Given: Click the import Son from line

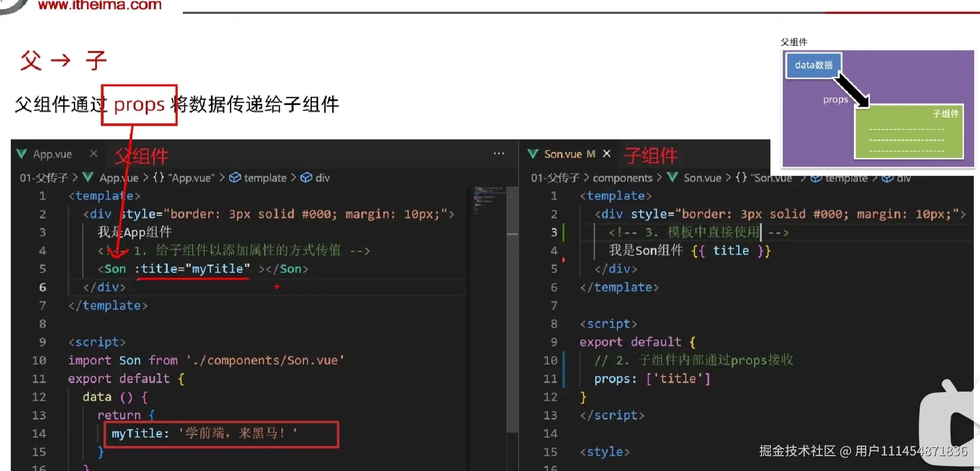Looking at the screenshot, I should tap(207, 360).
